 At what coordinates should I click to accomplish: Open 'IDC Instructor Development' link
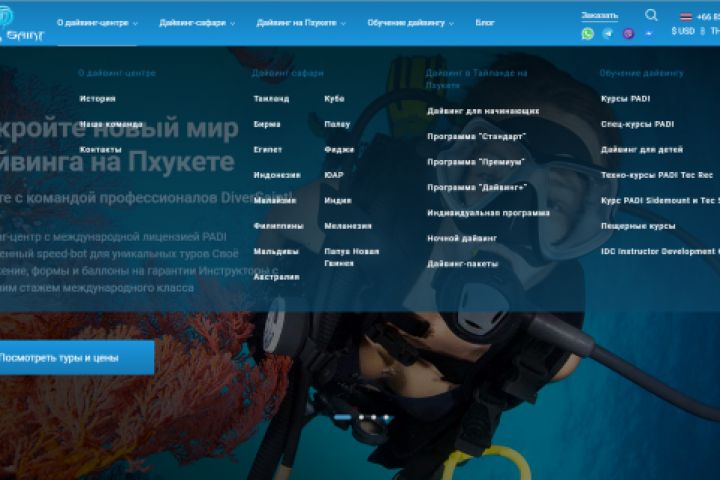660,252
